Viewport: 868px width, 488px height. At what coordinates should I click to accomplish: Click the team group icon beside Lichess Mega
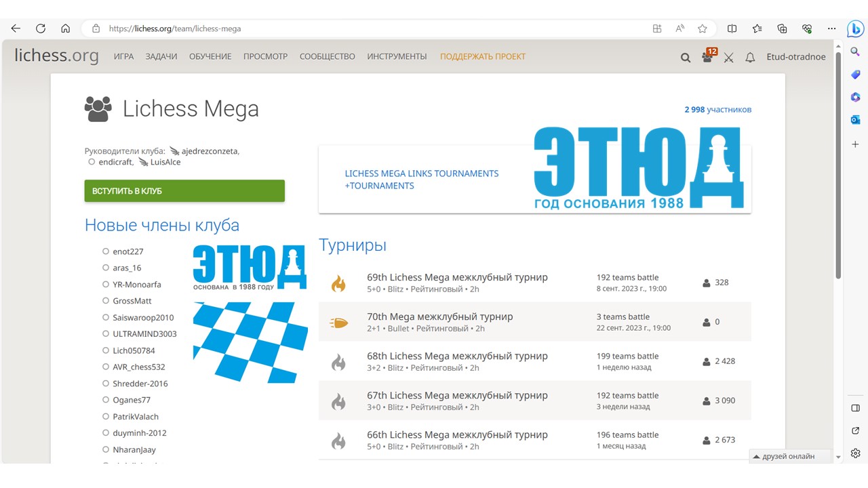(x=98, y=109)
